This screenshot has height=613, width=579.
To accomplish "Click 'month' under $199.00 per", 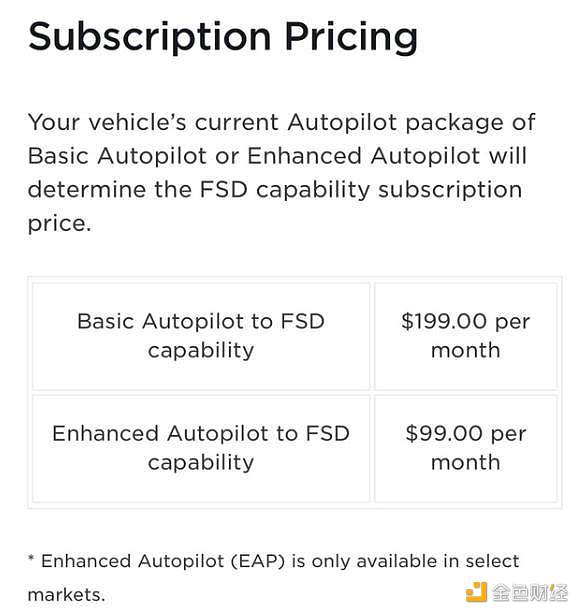I will [466, 350].
